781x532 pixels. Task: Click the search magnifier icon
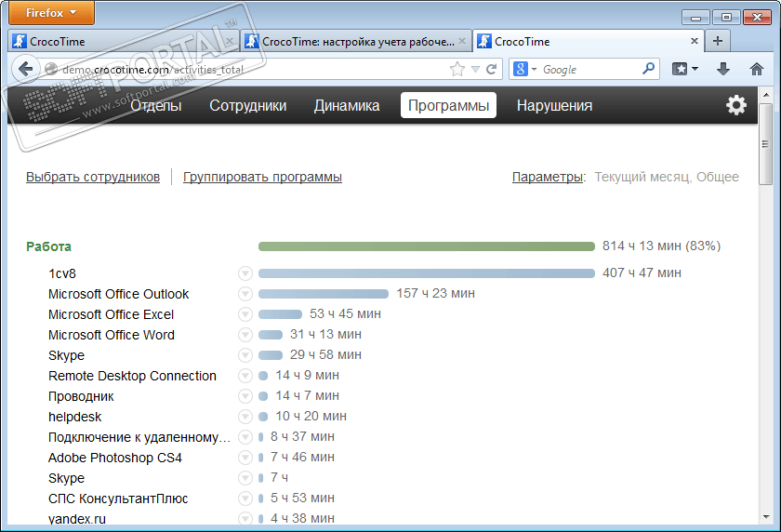coord(649,69)
